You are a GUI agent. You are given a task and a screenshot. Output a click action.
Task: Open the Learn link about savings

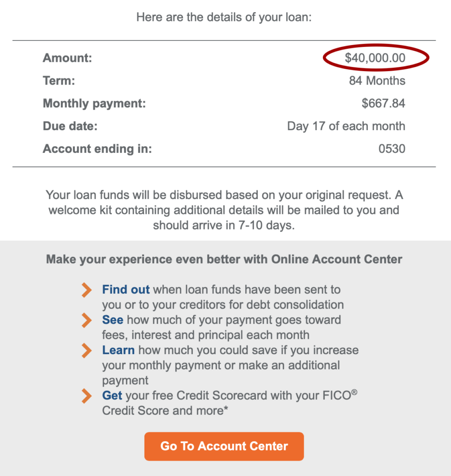point(118,350)
